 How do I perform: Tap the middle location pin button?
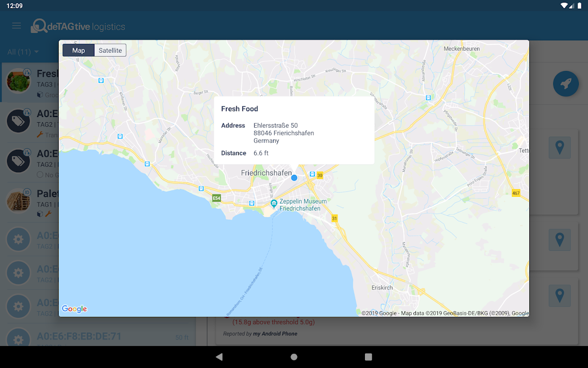pyautogui.click(x=559, y=240)
